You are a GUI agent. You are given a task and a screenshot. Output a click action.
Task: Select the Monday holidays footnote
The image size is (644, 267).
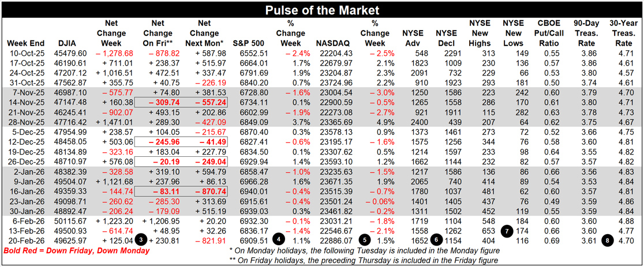point(365,251)
